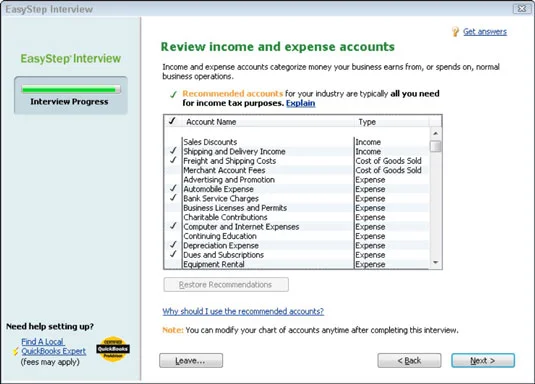Click the Interview Progress bar

(x=71, y=90)
